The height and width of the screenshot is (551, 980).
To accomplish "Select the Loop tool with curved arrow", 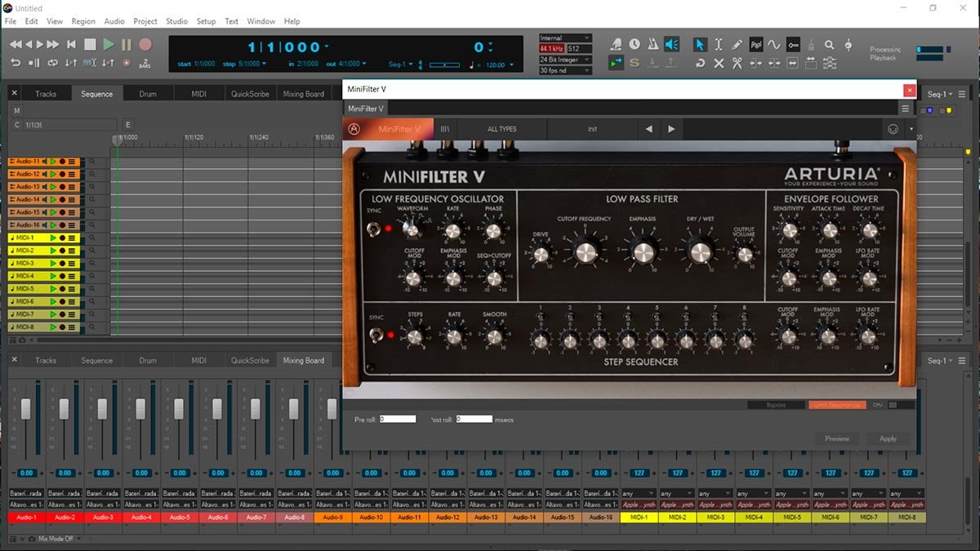I will point(700,63).
